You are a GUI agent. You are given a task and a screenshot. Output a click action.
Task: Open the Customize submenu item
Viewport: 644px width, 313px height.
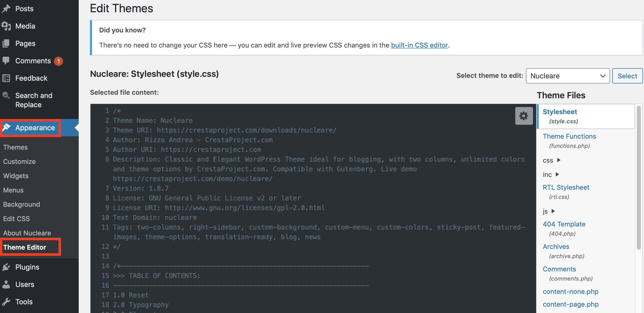19,162
